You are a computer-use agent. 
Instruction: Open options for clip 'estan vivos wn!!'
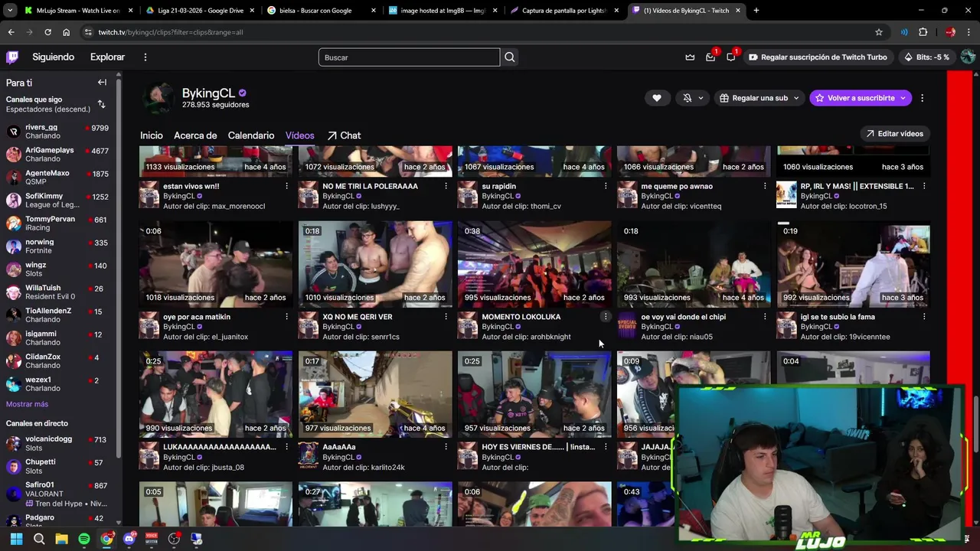tap(287, 186)
